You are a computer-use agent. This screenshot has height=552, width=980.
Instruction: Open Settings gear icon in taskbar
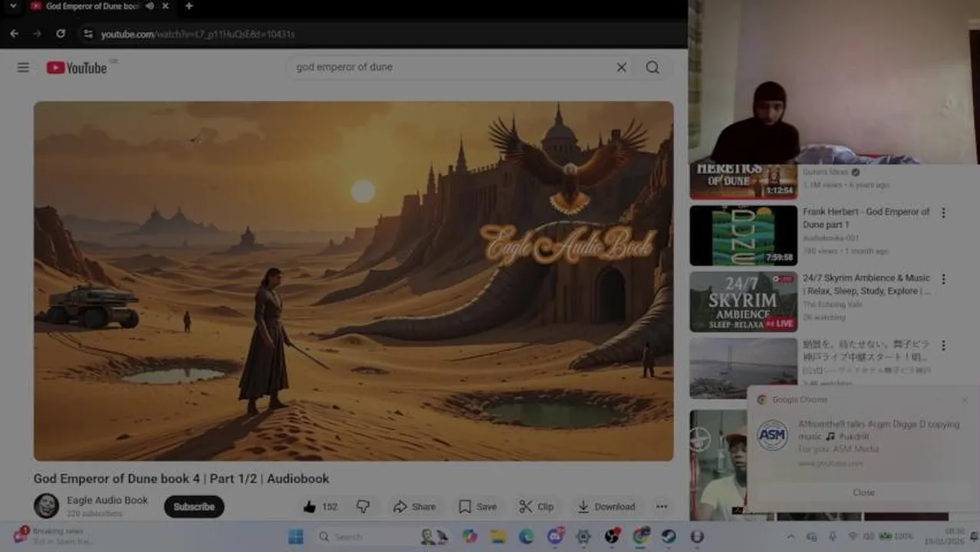pos(584,537)
